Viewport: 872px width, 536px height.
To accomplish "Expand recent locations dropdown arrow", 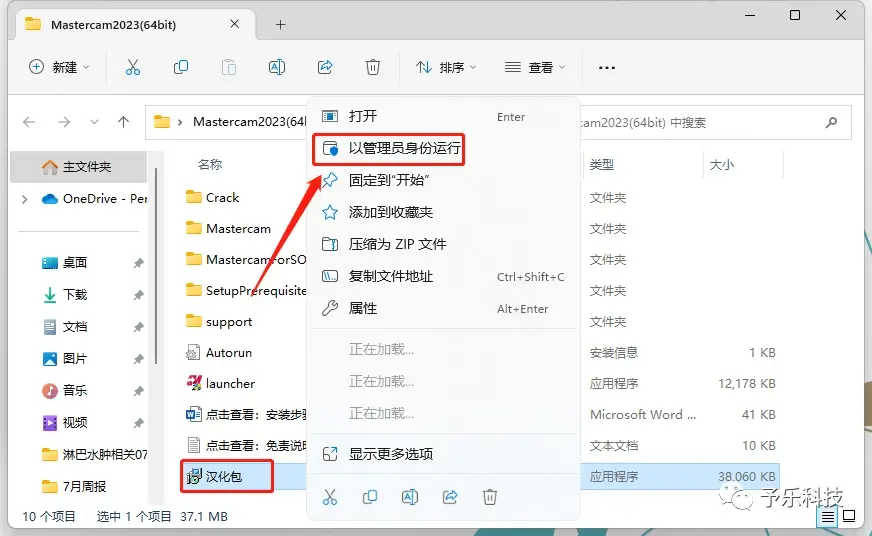I will click(x=95, y=122).
